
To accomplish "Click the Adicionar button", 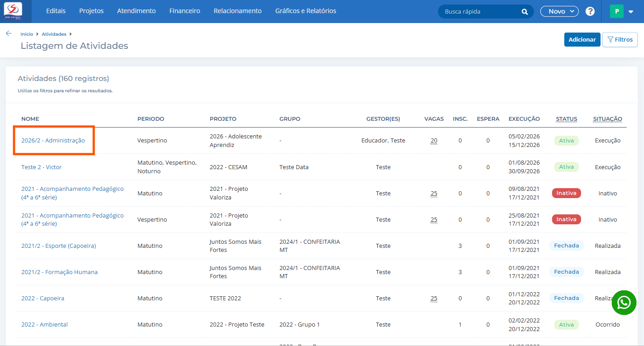I will pos(582,39).
